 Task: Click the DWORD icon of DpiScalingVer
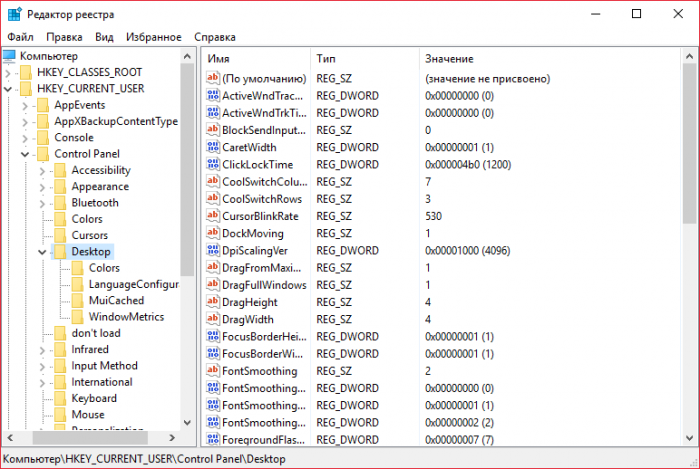(212, 250)
